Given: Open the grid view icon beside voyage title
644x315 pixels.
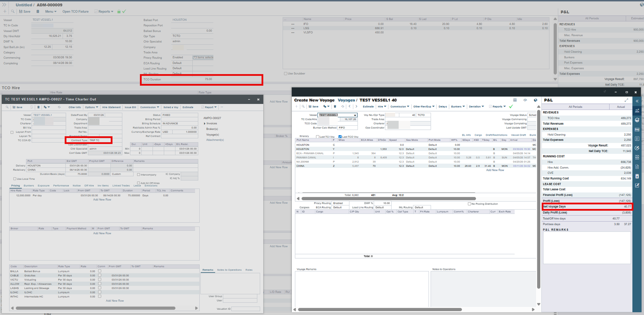Looking at the screenshot, I should [515, 100].
